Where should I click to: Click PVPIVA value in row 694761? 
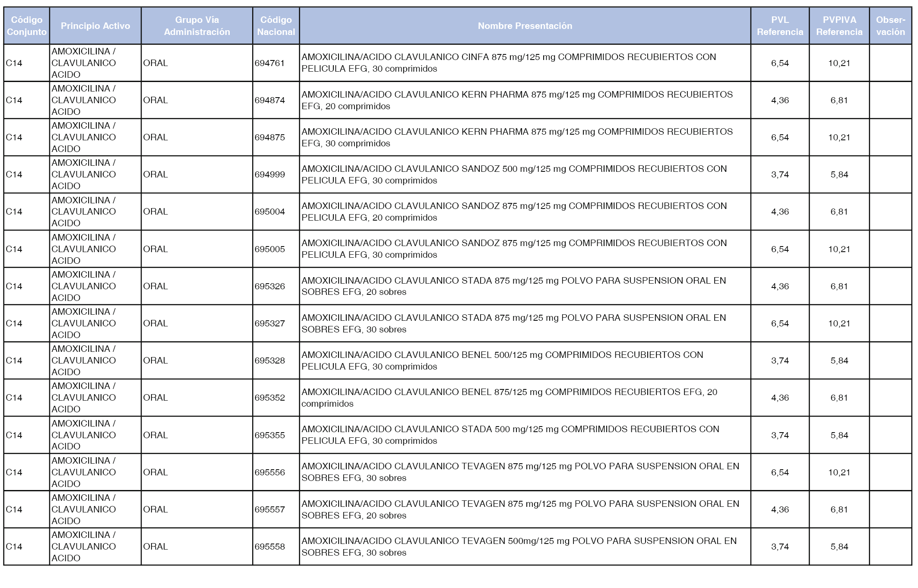pos(839,63)
